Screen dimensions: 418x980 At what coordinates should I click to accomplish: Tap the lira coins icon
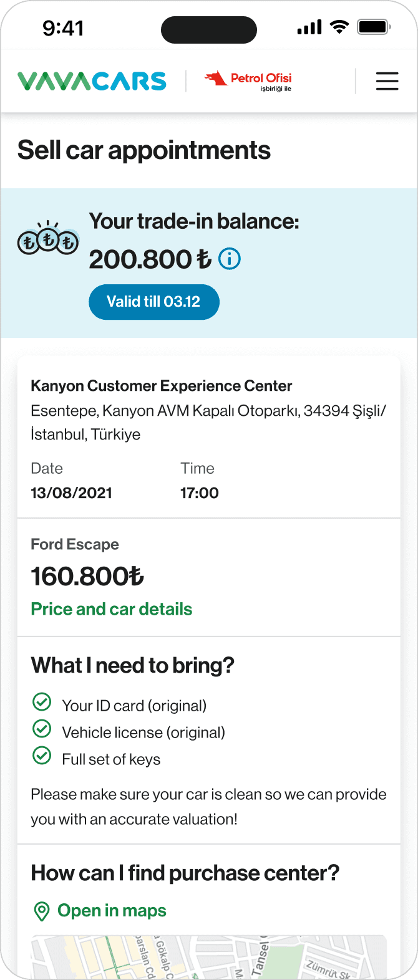tap(48, 239)
